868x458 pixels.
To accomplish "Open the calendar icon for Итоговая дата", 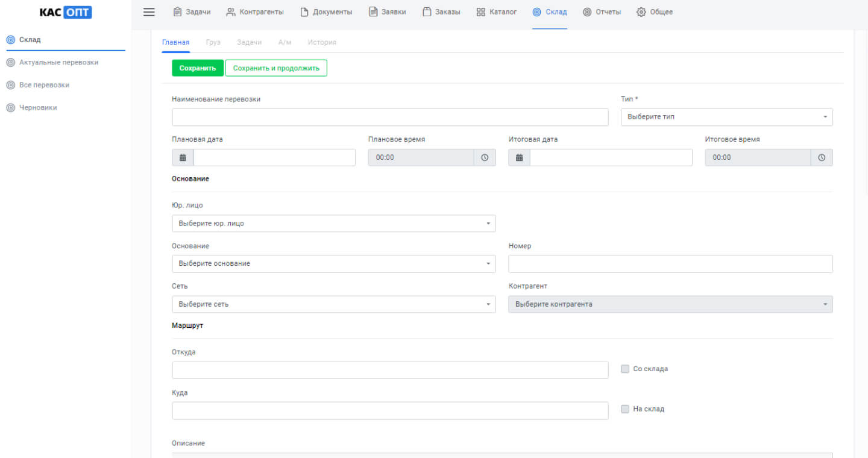I will (519, 157).
